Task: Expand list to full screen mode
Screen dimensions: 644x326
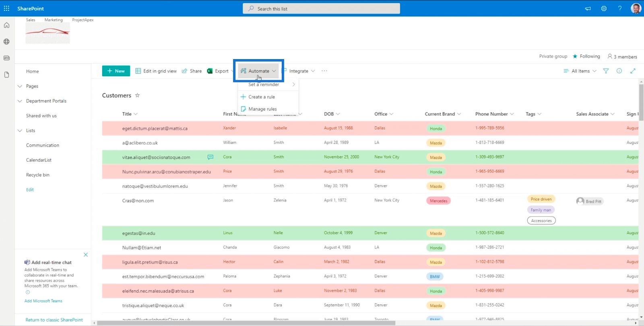Action: (633, 71)
